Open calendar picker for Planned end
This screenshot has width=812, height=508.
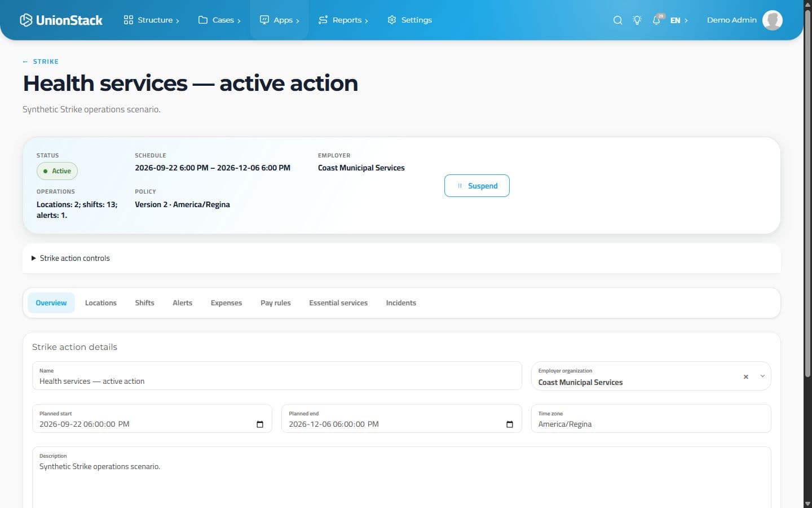[510, 424]
